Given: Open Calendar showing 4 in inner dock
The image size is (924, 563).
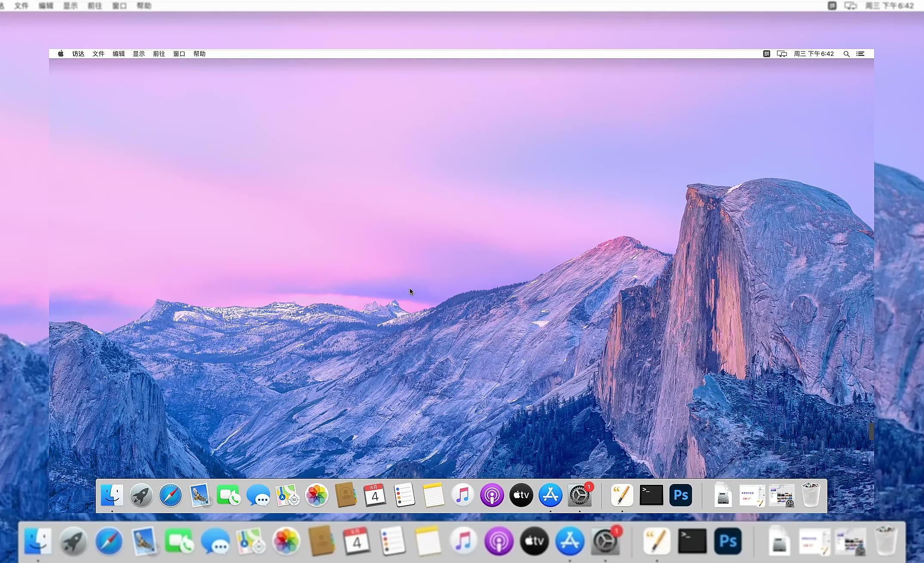Looking at the screenshot, I should coord(375,495).
